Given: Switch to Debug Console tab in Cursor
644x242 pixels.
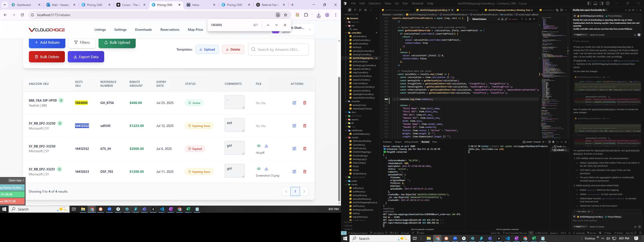Looking at the screenshot, I should coord(411,142).
